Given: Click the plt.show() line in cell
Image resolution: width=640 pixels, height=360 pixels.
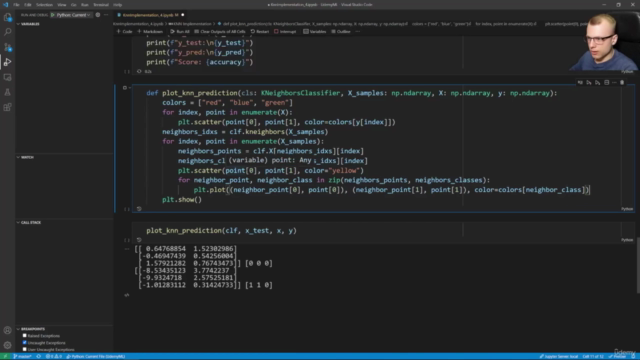Looking at the screenshot, I should tap(182, 200).
